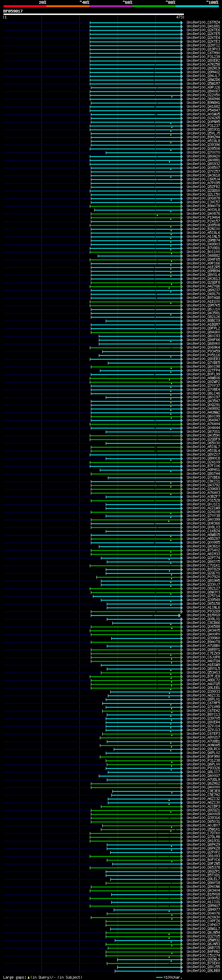
Task: Select the label UniRef100_P93459
Action: [x=203, y=351]
